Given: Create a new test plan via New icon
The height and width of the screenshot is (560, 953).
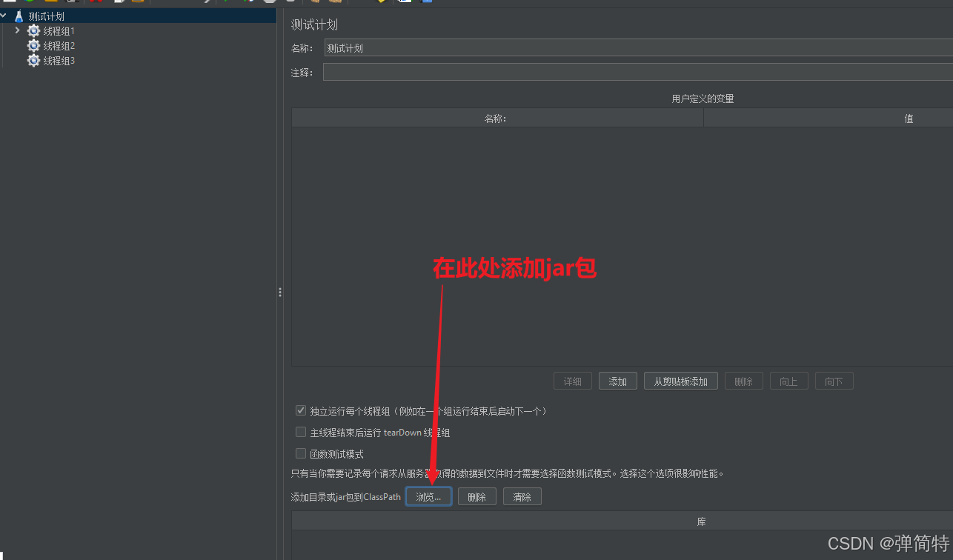Looking at the screenshot, I should pyautogui.click(x=9, y=2).
